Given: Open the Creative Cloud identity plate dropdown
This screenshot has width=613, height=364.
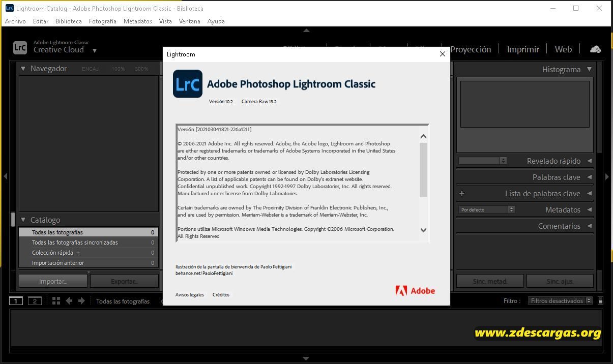Looking at the screenshot, I should (x=95, y=50).
